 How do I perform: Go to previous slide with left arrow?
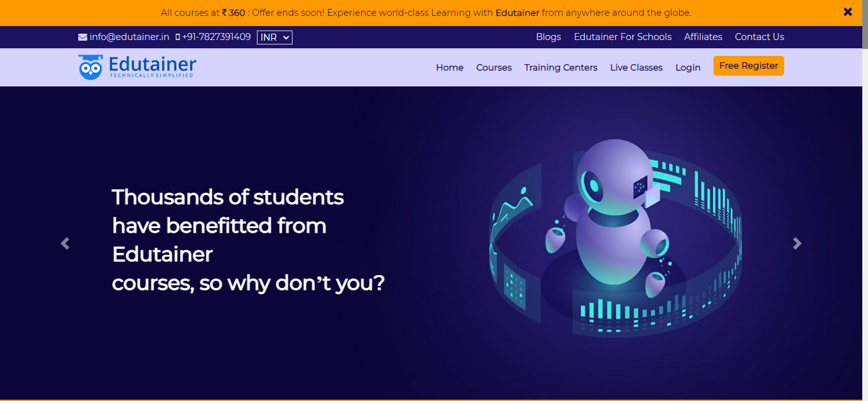65,243
